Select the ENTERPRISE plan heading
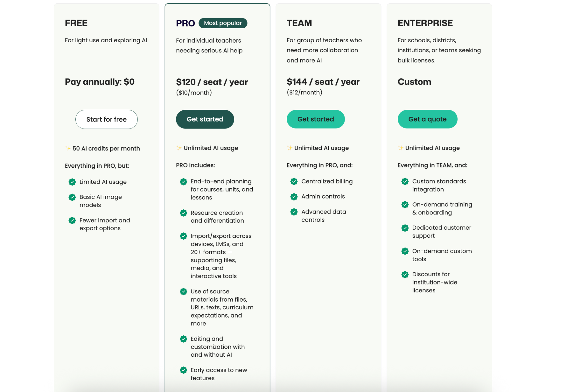574x392 pixels. pos(425,23)
